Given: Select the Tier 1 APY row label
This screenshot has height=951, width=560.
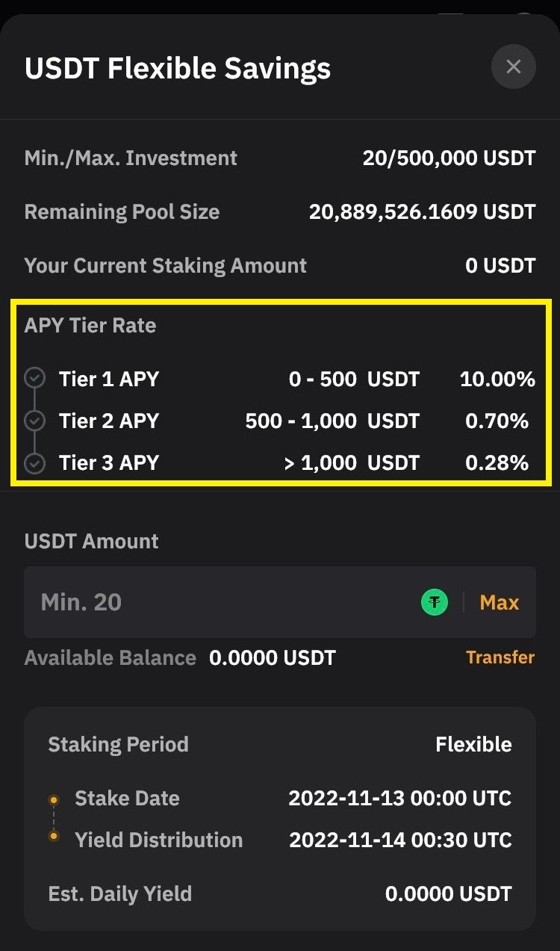Looking at the screenshot, I should pyautogui.click(x=109, y=379).
